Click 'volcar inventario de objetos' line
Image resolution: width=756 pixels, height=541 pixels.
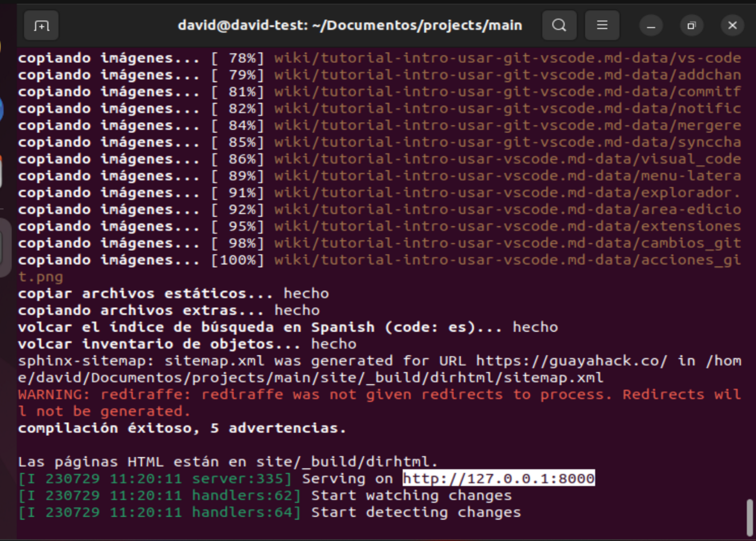187,344
